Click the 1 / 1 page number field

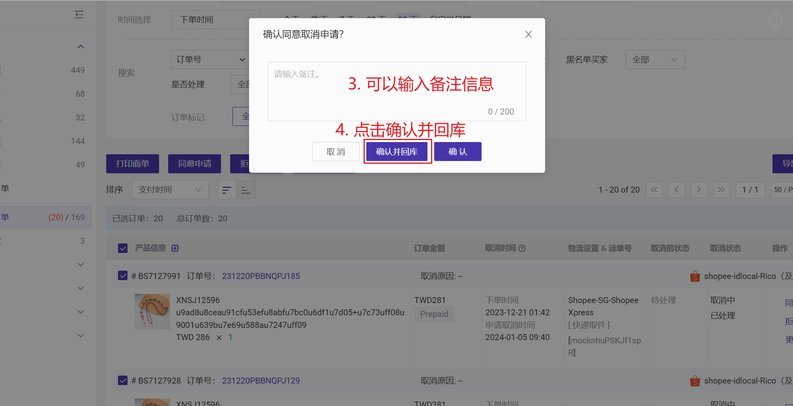(750, 190)
